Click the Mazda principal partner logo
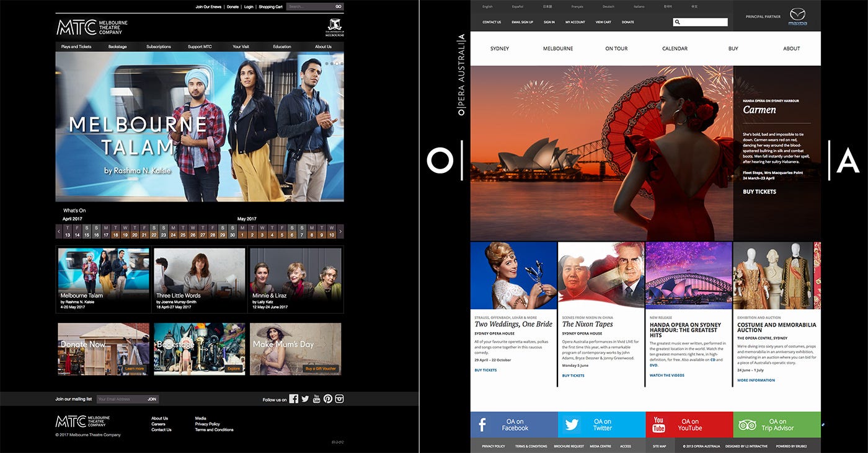This screenshot has width=868, height=453. point(797,18)
